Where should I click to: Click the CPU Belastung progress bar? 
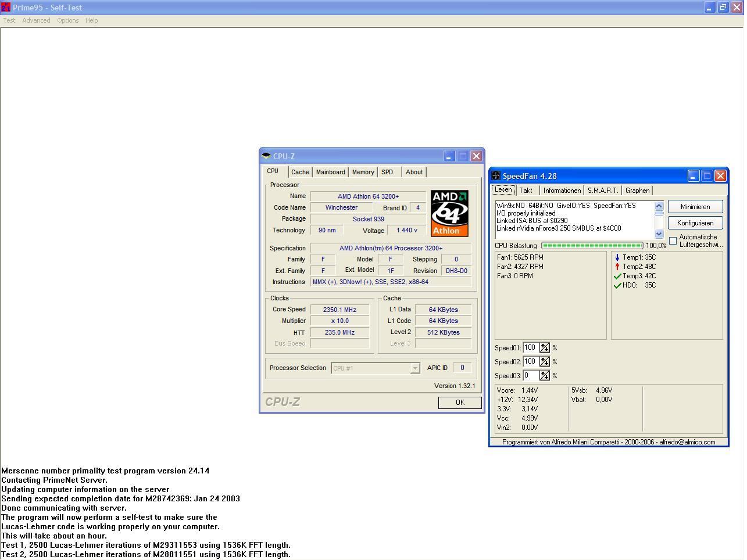(592, 246)
